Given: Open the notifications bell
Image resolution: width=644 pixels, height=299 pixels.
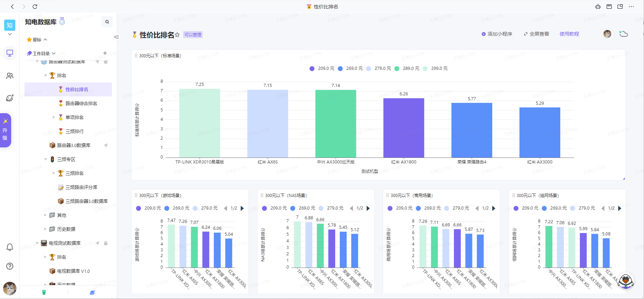Looking at the screenshot, I should click(x=10, y=247).
